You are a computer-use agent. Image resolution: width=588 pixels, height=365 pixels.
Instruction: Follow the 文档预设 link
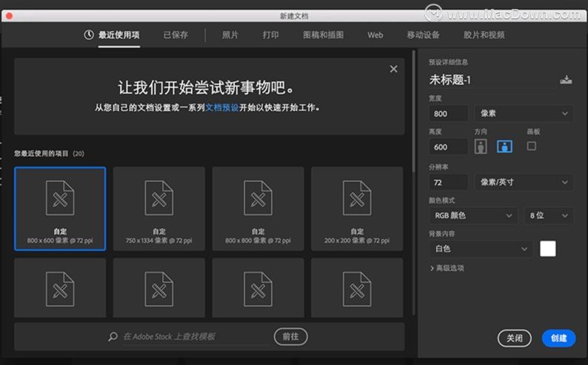(222, 107)
